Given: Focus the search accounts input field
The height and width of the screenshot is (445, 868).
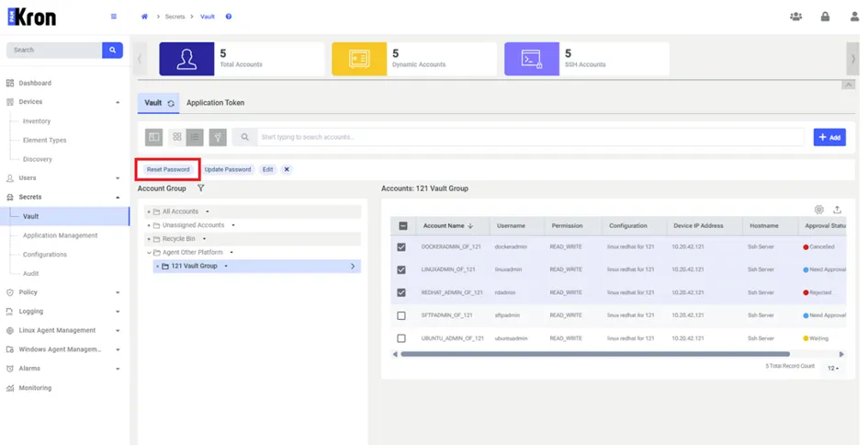Looking at the screenshot, I should 530,137.
